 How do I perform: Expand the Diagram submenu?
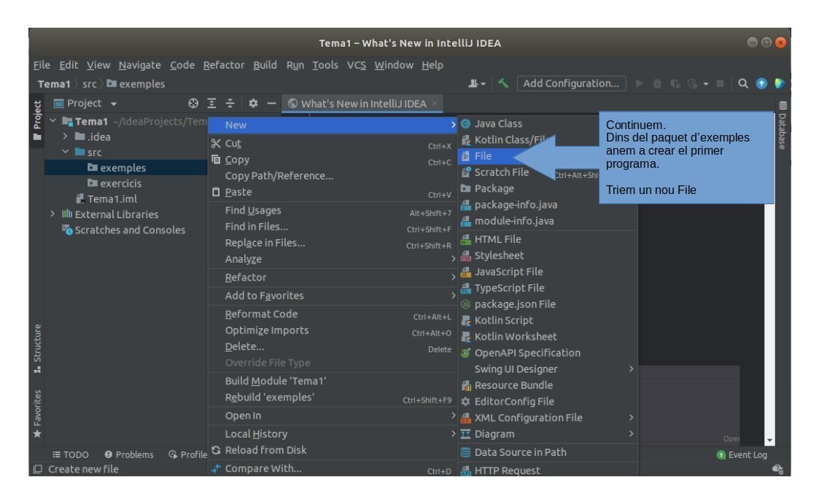point(548,434)
